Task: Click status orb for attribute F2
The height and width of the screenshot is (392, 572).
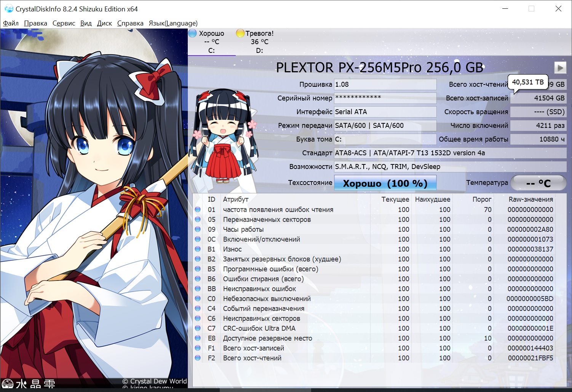Action: 198,358
